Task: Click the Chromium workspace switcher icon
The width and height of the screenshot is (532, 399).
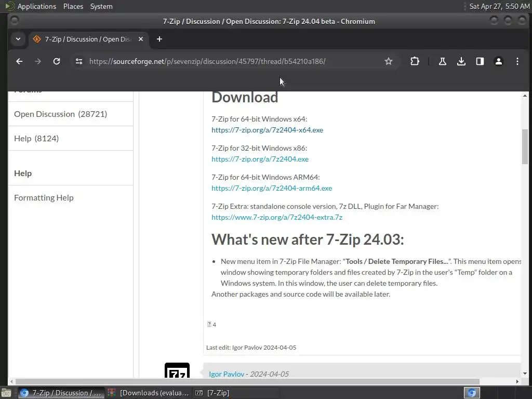Action: click(472, 393)
